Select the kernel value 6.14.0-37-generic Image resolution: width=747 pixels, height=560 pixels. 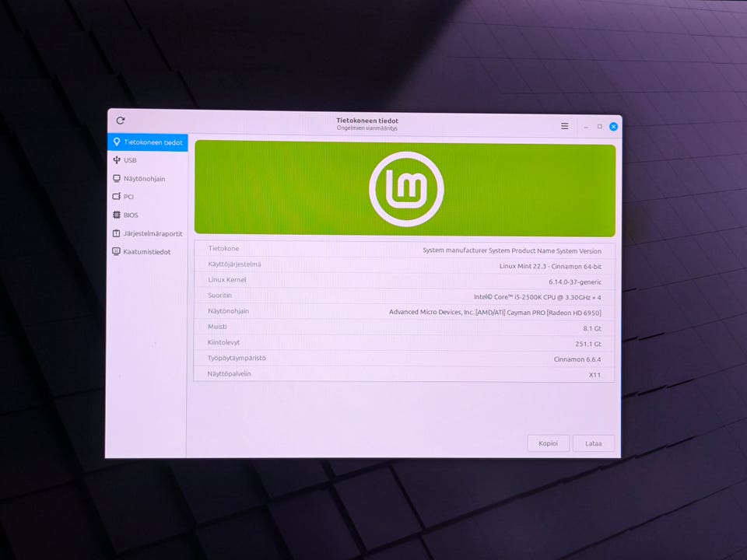(575, 282)
